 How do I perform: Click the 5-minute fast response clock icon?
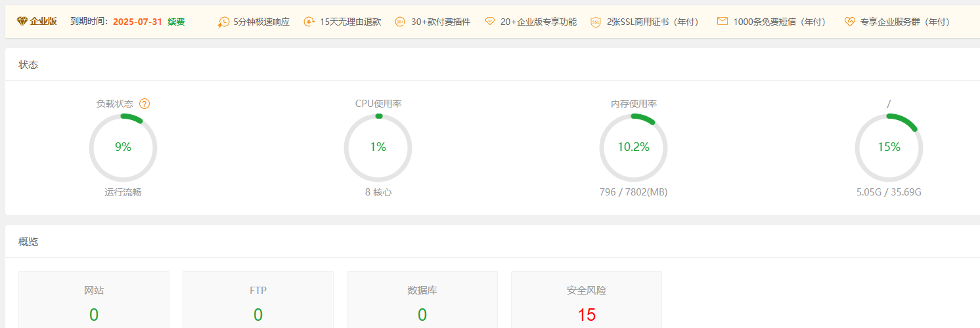(x=224, y=22)
